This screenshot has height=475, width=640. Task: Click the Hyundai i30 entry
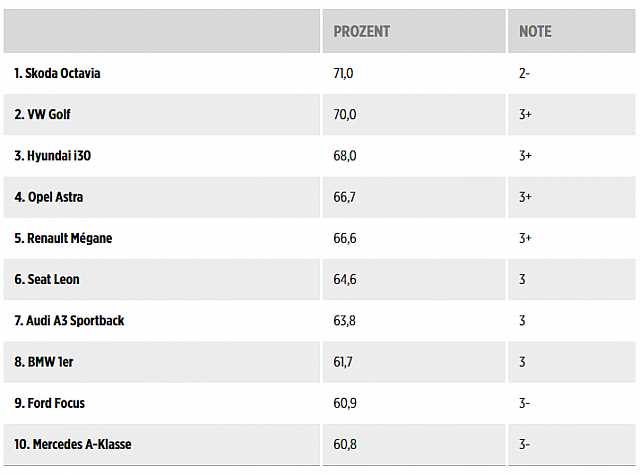(53, 156)
